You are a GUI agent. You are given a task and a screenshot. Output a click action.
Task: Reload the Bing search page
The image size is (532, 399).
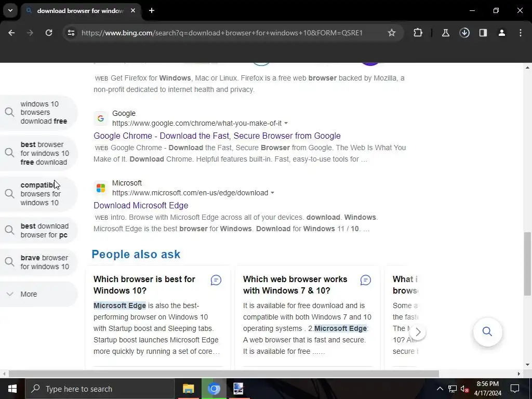coord(49,33)
